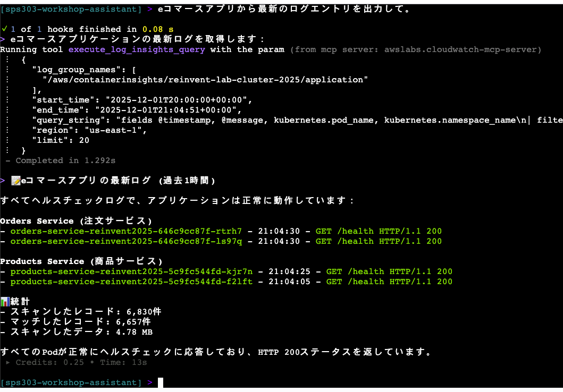Click the "us-east-1" region value
Screen dimensions: 563x392
click(115, 130)
